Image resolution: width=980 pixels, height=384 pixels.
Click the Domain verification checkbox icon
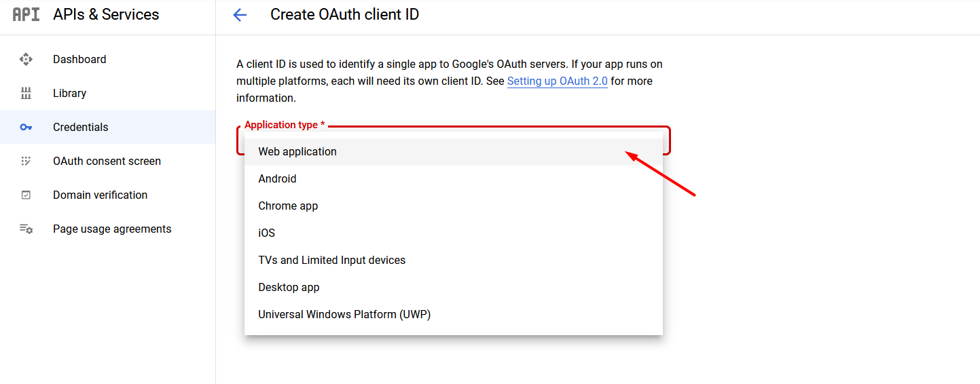pos(26,195)
